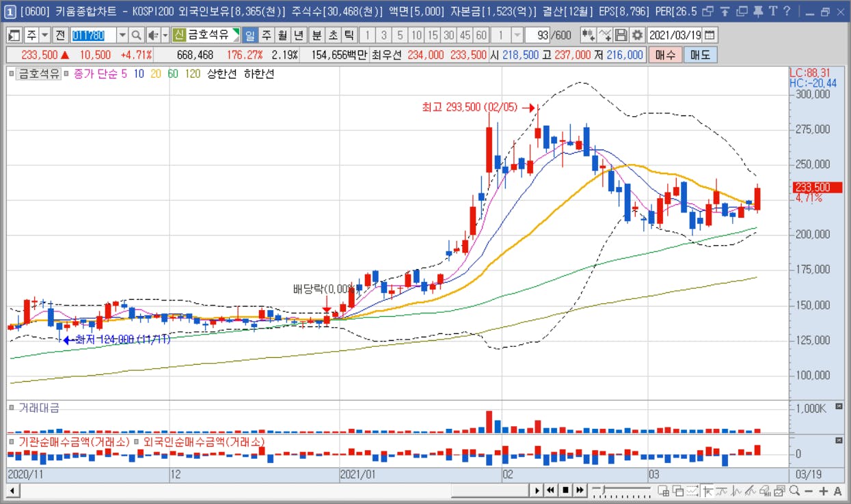Save the chart with floppy disk icon
This screenshot has height=504, width=851.
621,36
